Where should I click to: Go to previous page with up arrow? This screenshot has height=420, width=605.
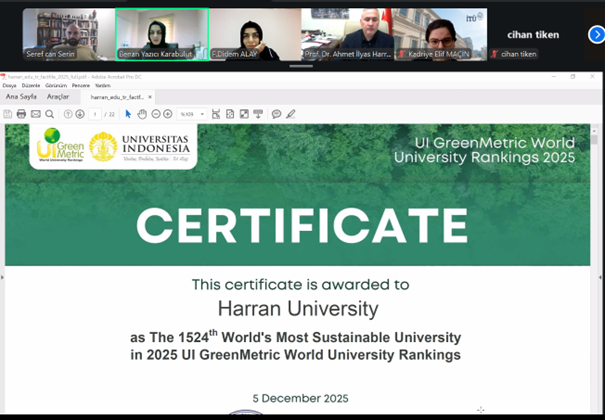[67, 114]
